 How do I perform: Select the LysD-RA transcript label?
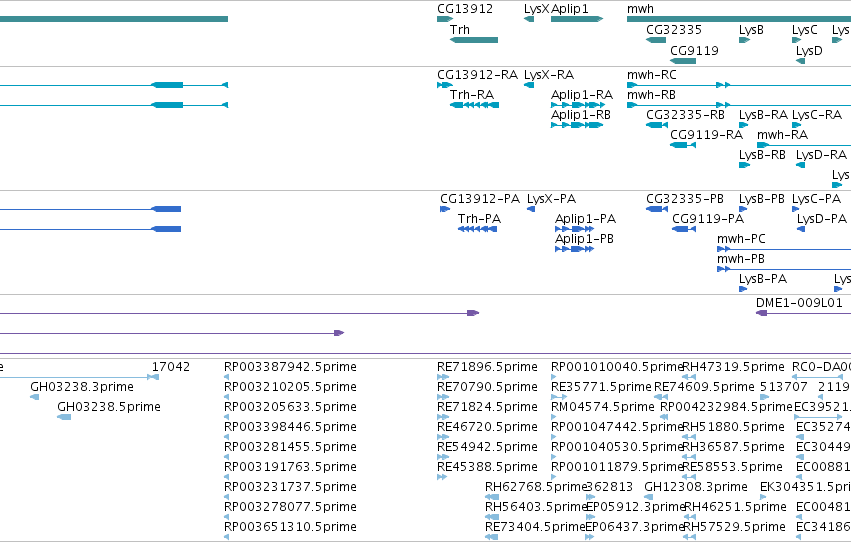pos(821,156)
